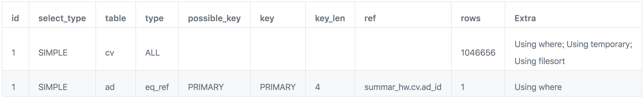644x98 pixels.
Task: Select the 'ALL' type cell
Action: [152, 53]
